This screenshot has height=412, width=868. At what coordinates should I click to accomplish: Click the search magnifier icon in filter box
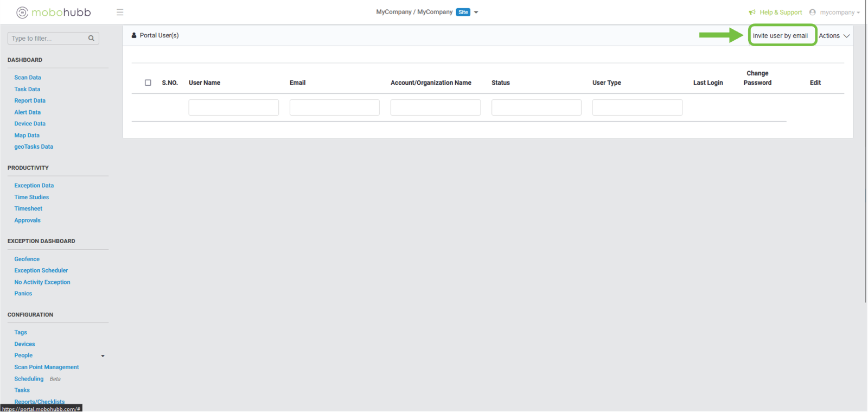click(91, 39)
